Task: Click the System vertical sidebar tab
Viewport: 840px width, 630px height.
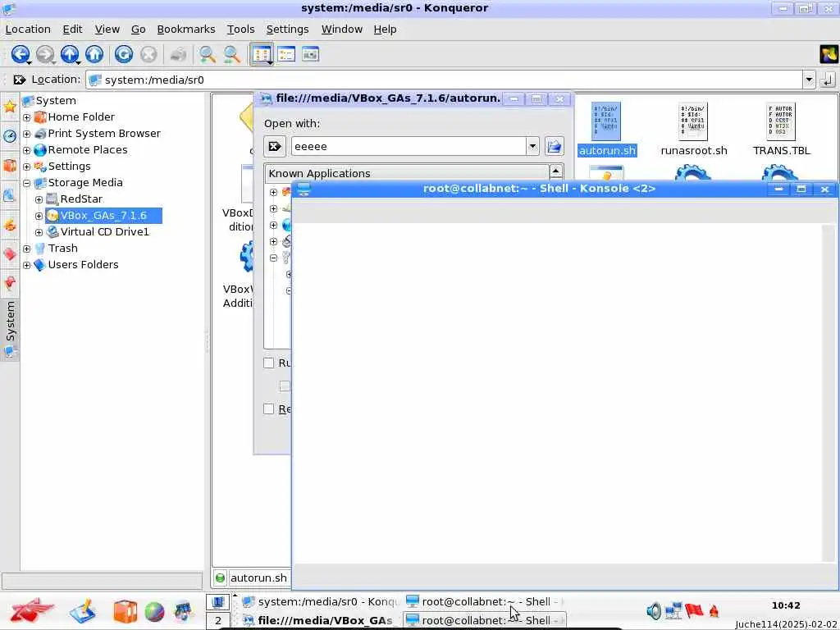Action: point(10,329)
